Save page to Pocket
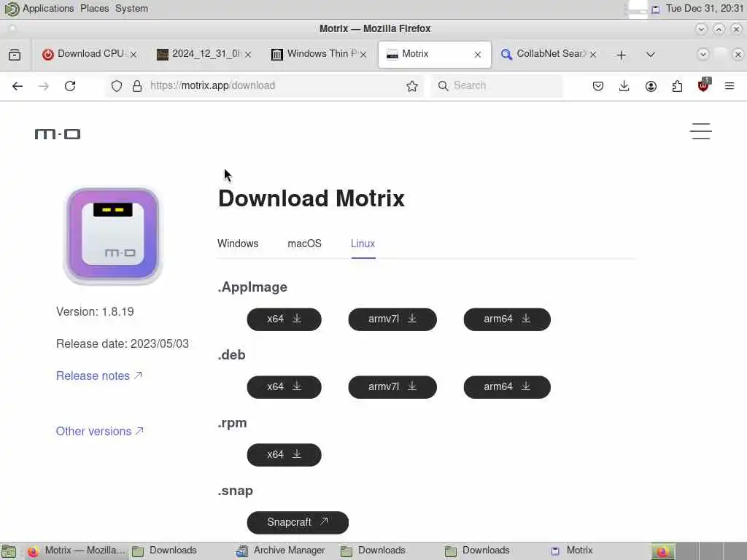Image resolution: width=747 pixels, height=560 pixels. 598,86
